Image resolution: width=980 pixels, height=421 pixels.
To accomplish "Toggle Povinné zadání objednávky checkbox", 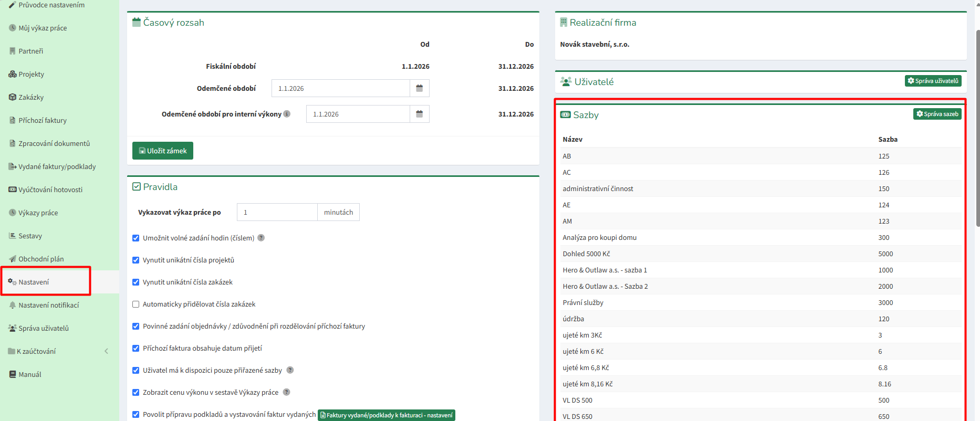I will click(x=136, y=326).
